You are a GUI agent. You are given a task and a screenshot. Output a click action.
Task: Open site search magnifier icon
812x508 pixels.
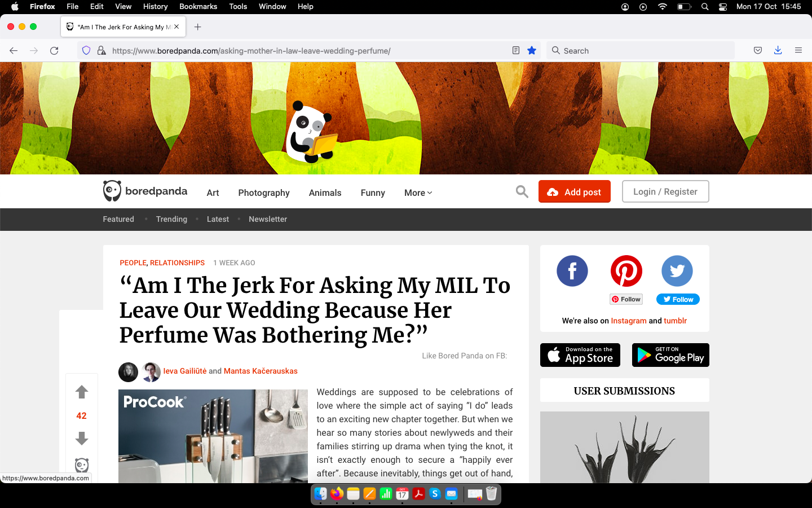coord(522,192)
